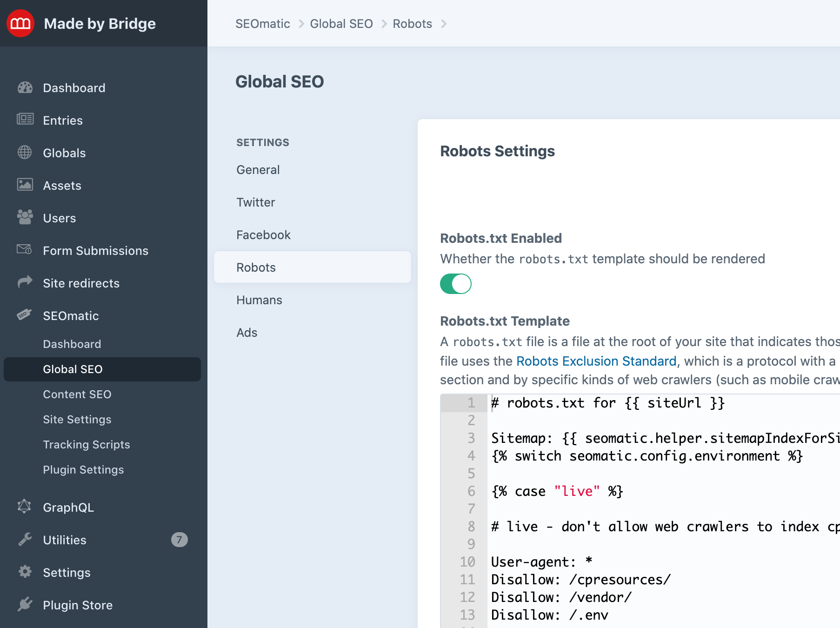
Task: Open the Ads settings tab
Action: click(x=313, y=333)
